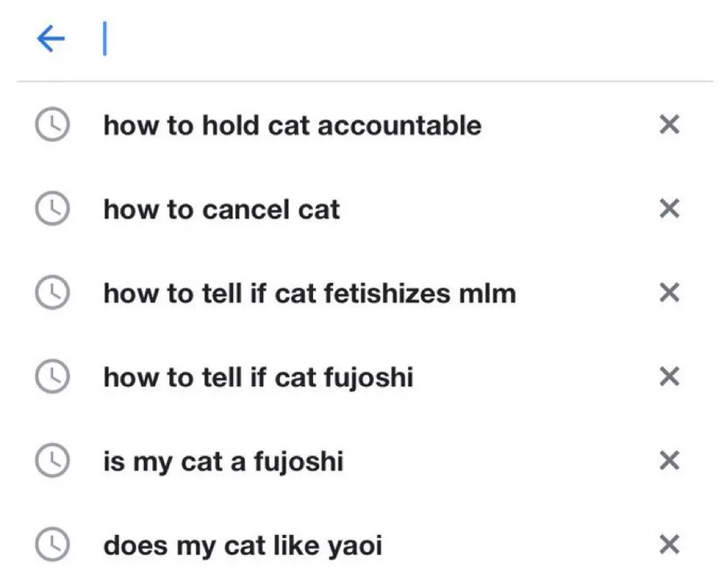Remove 'how to hold cat accountable' suggestion
Screen dimensions: 724x588
pyautogui.click(x=669, y=125)
